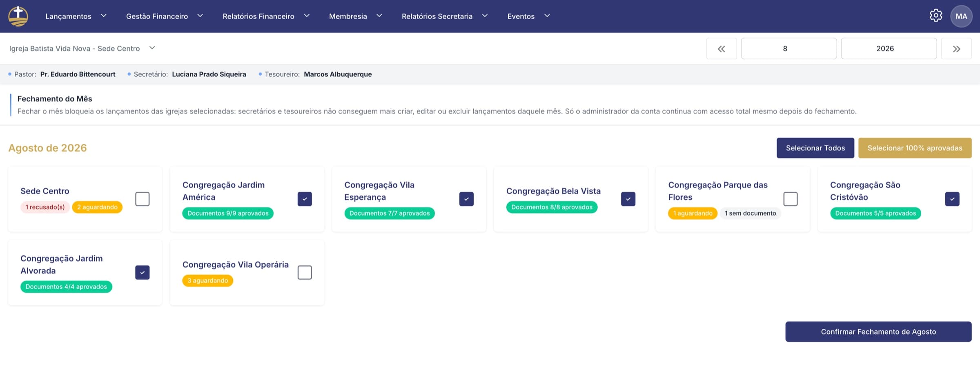Check the Sede Centro checkbox
The image size is (980, 371).
click(x=143, y=199)
